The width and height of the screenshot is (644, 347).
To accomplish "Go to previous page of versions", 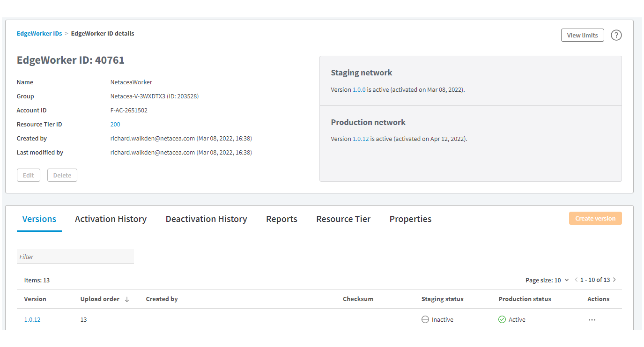I will pos(576,280).
